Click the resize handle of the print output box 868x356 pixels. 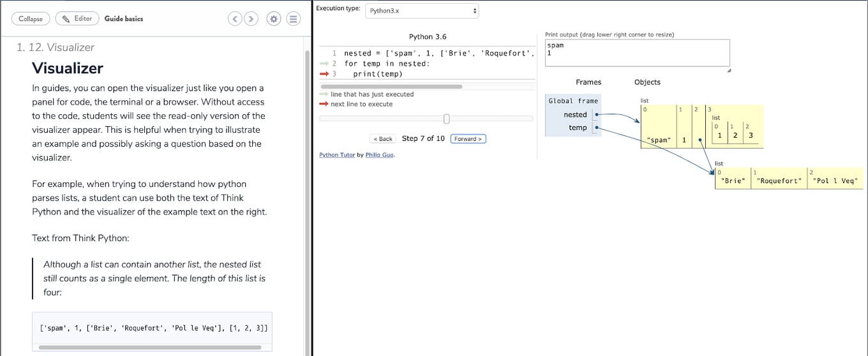(x=729, y=70)
